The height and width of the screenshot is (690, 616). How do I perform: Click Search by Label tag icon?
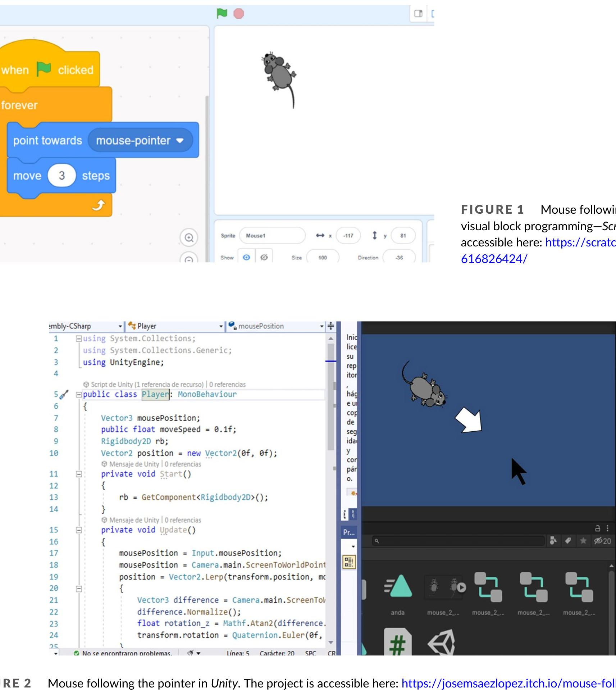[x=568, y=540]
